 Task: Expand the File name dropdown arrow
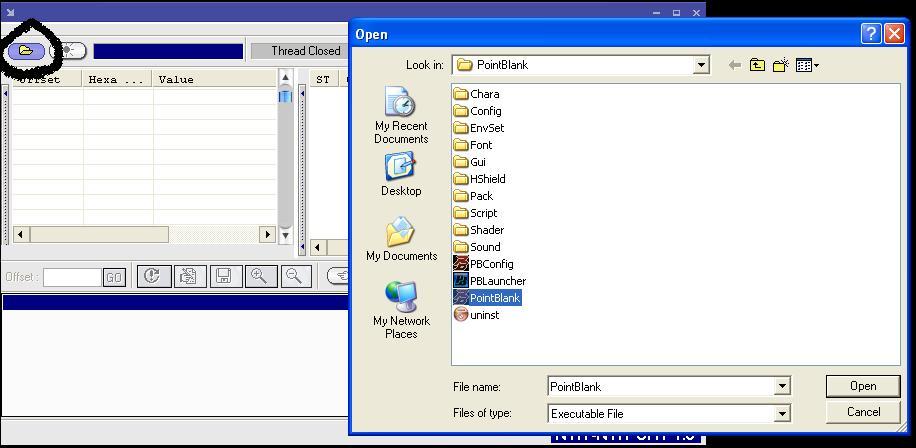(782, 386)
